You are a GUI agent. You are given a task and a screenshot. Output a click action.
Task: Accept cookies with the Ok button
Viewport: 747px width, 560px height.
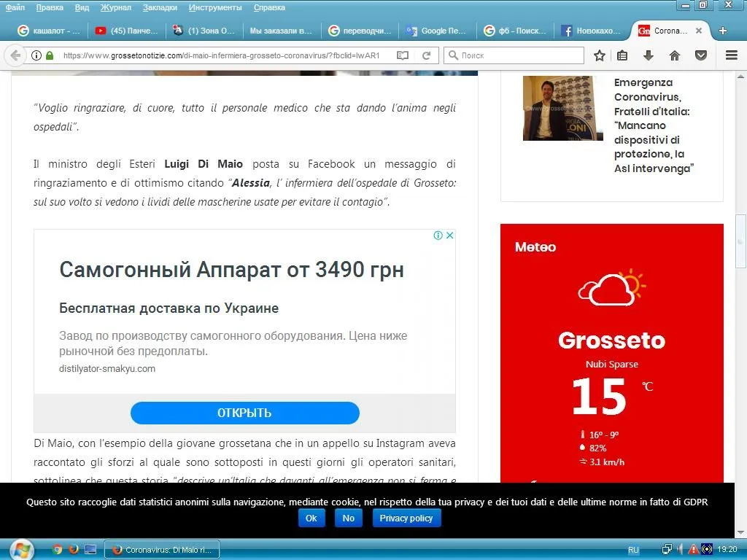click(x=311, y=518)
